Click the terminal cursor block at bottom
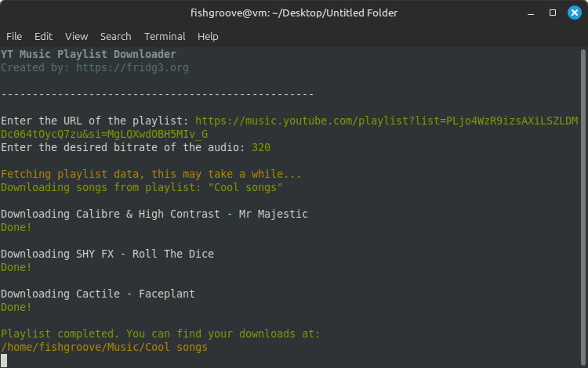588x368 pixels. [4, 360]
